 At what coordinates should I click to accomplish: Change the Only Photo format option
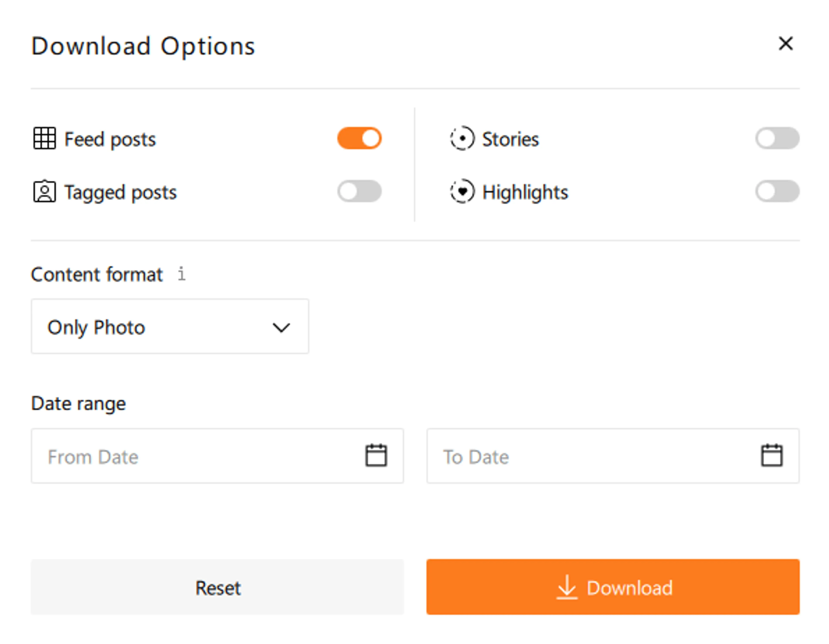[x=170, y=327]
